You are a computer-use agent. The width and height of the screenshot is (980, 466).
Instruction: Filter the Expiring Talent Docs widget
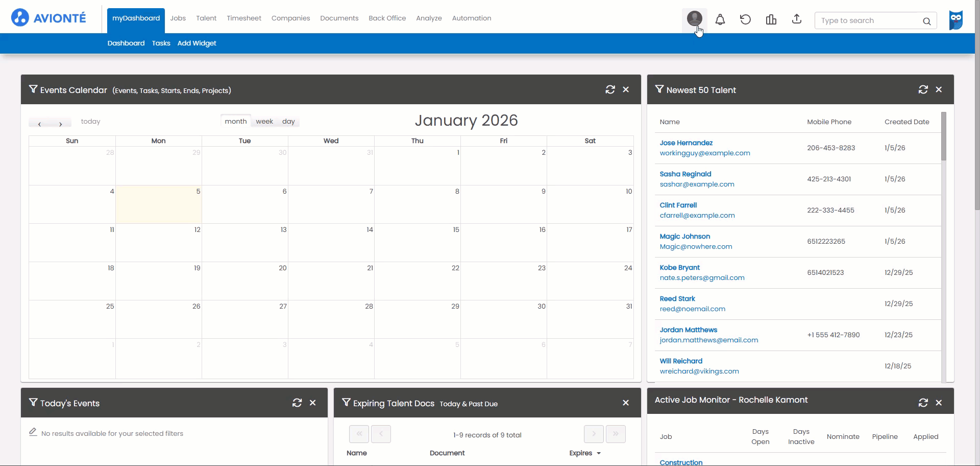346,403
